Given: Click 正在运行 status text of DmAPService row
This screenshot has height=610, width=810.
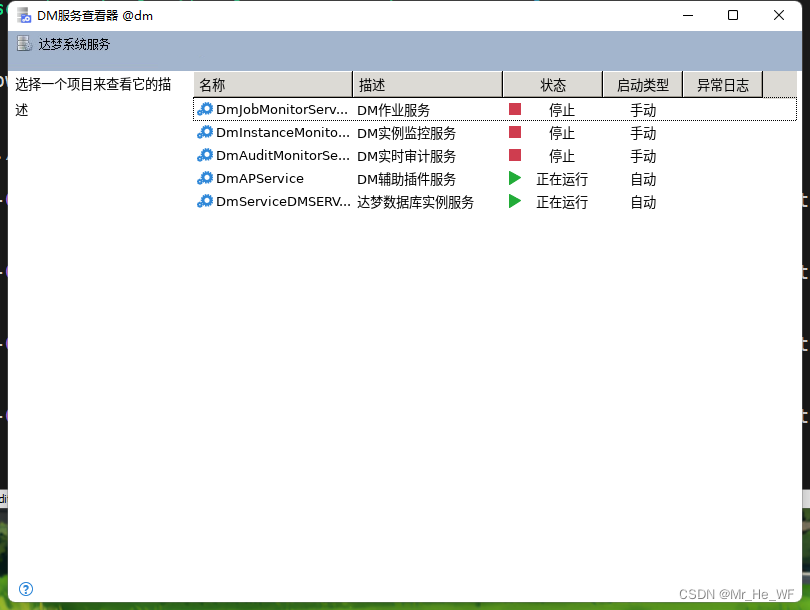Looking at the screenshot, I should click(x=562, y=179).
